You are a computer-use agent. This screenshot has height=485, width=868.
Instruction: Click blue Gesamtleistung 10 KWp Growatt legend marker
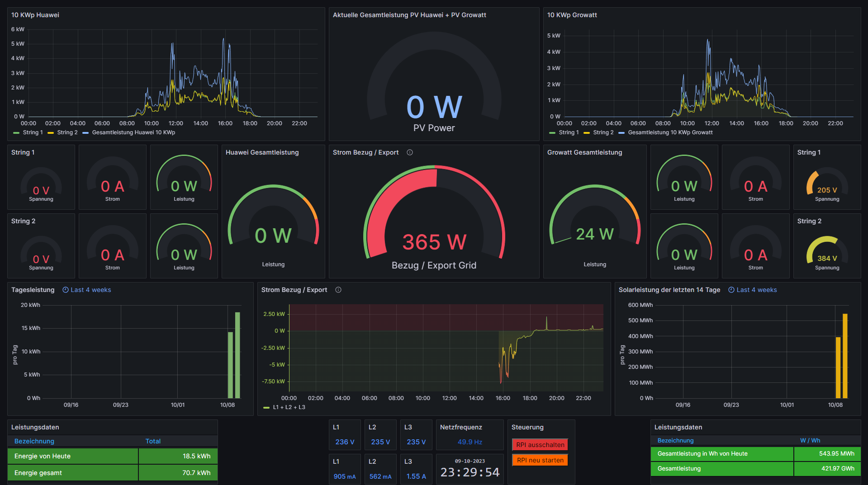621,132
